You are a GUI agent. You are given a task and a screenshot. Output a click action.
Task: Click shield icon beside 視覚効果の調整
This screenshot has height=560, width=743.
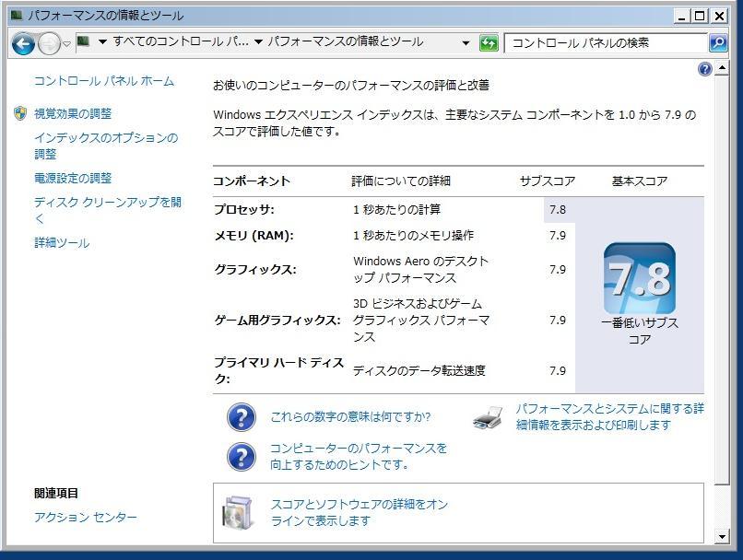pos(20,113)
